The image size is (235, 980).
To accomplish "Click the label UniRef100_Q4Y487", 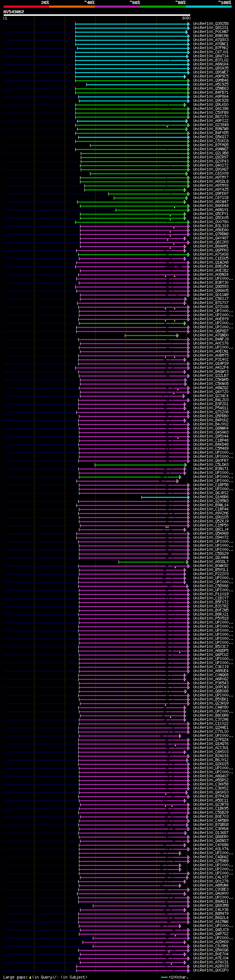I will (211, 238).
